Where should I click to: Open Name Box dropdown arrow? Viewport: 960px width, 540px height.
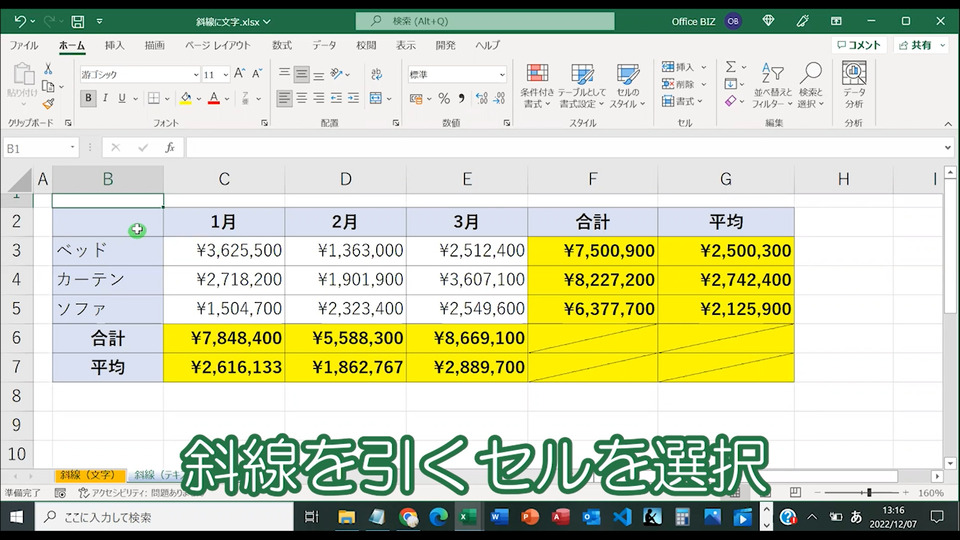point(72,148)
